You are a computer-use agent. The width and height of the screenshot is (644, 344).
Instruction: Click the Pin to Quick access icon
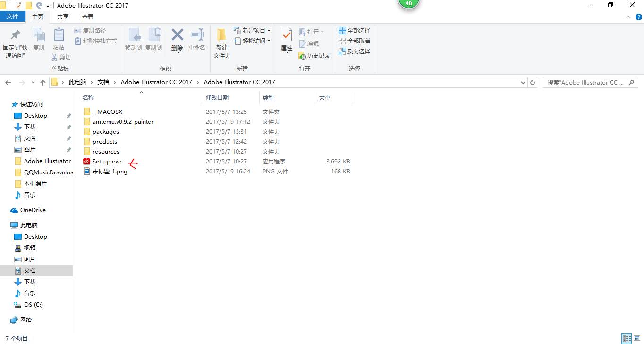15,35
